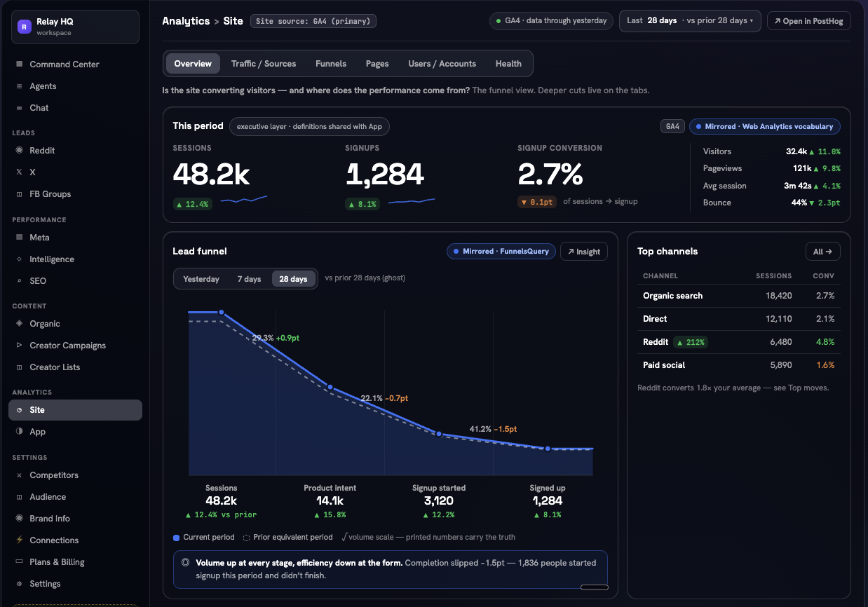Click the Site analytics icon in sidebar
This screenshot has height=607, width=868.
pos(19,410)
